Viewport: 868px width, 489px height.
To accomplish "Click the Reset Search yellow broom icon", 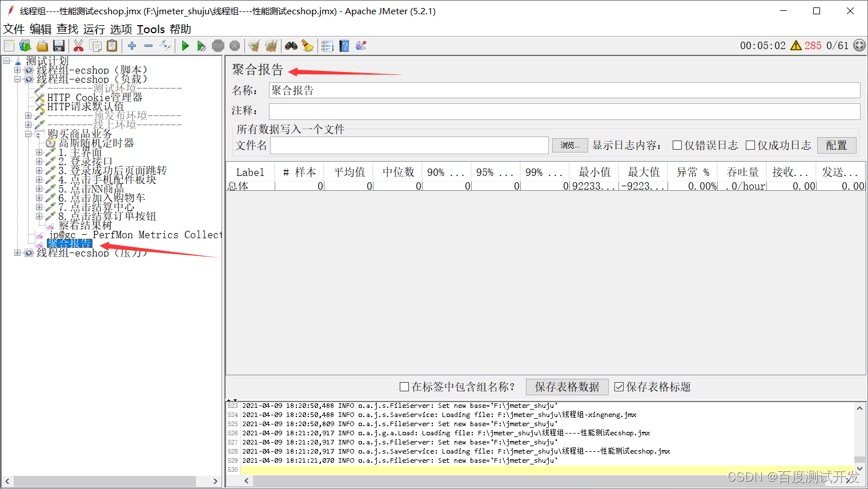I will 308,46.
